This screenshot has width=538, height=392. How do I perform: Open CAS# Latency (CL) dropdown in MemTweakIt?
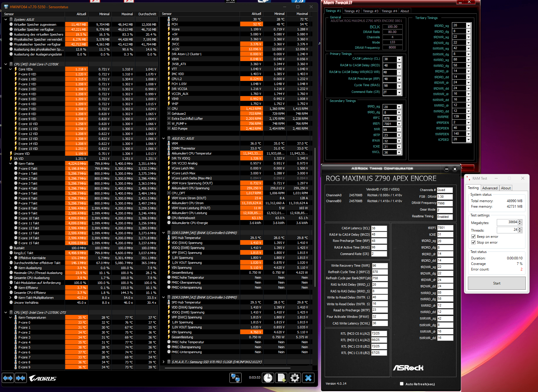[x=399, y=59]
